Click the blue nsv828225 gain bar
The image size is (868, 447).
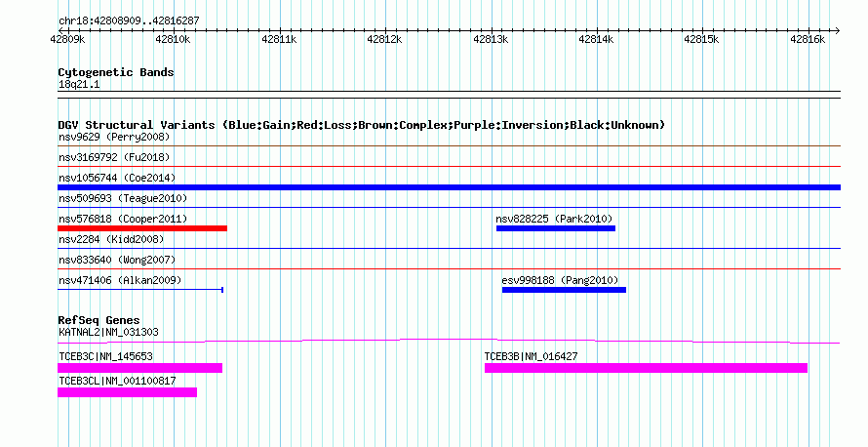556,228
